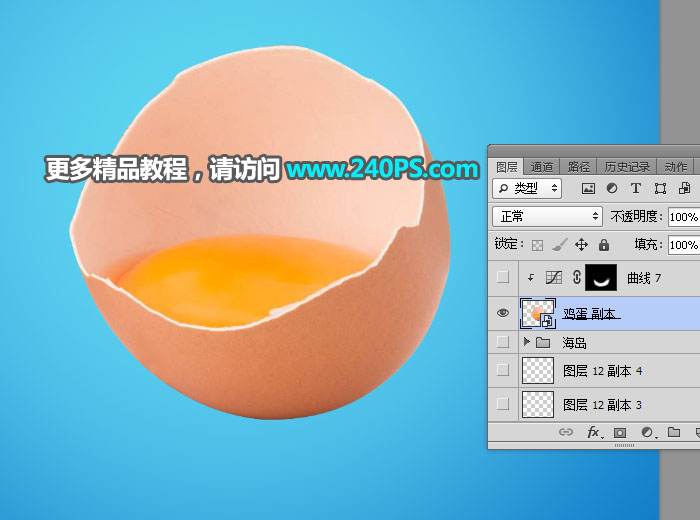This screenshot has width=700, height=520.
Task: Select 图层 12 副本 4 thumbnail
Action: pos(538,370)
